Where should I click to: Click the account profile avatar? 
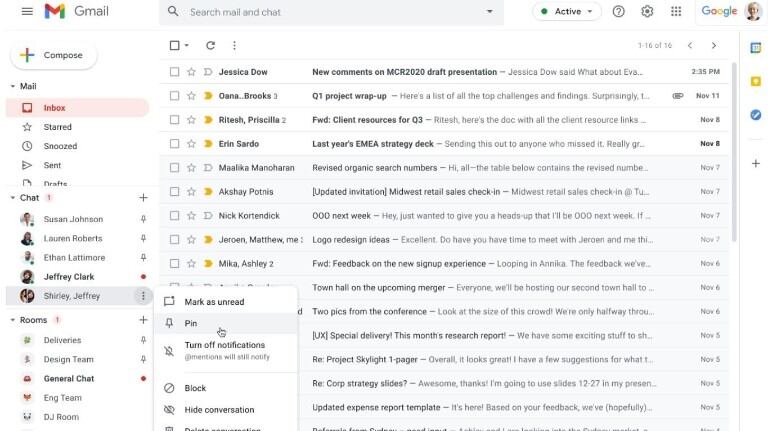[x=753, y=11]
